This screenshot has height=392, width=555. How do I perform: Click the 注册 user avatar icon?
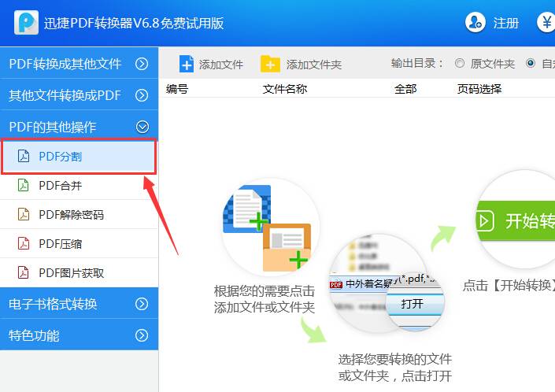click(475, 23)
